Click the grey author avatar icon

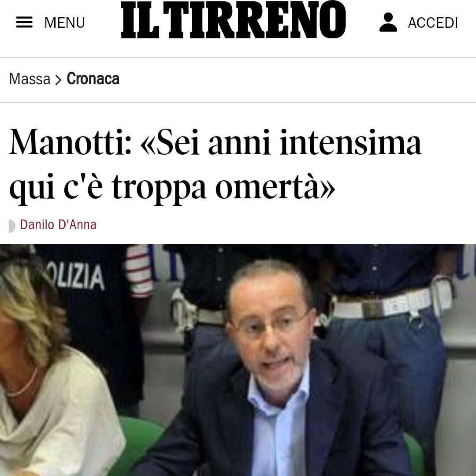pos(12,226)
